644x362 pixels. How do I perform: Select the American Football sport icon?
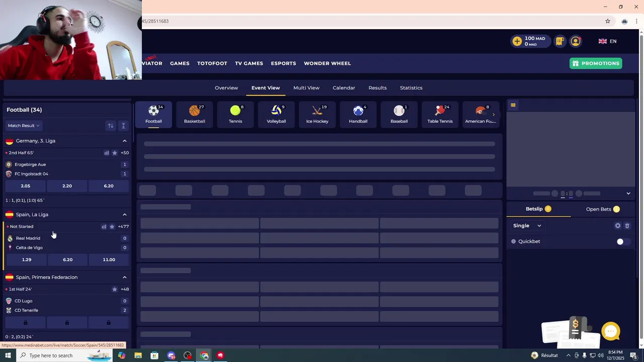(480, 115)
